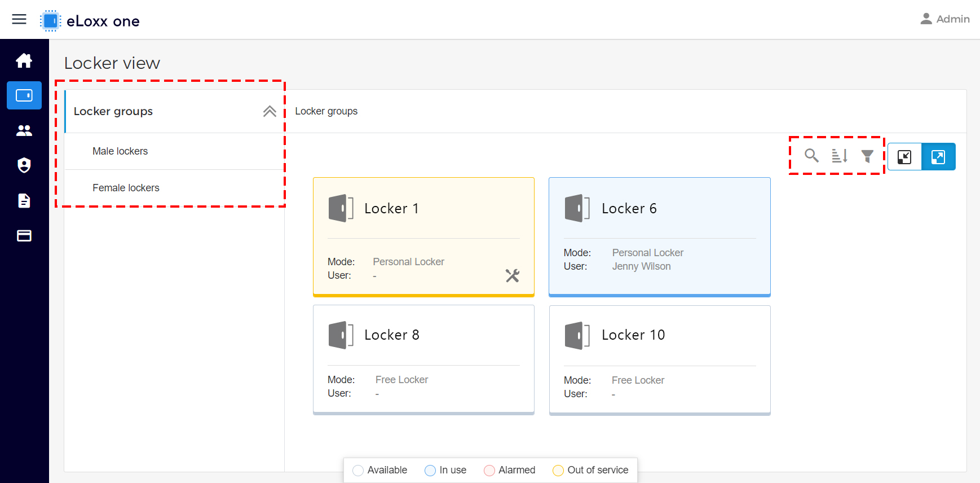
Task: Open the filter funnel icon
Action: pyautogui.click(x=867, y=156)
